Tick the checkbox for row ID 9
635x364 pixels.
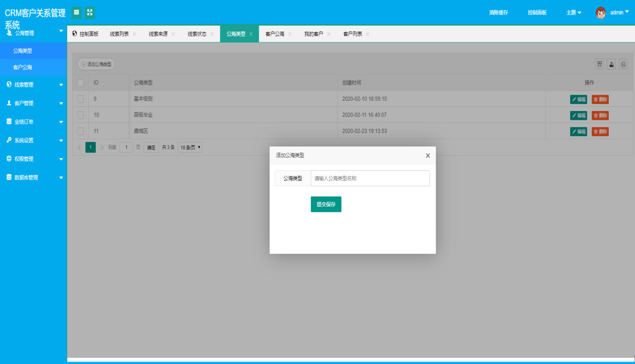point(80,99)
